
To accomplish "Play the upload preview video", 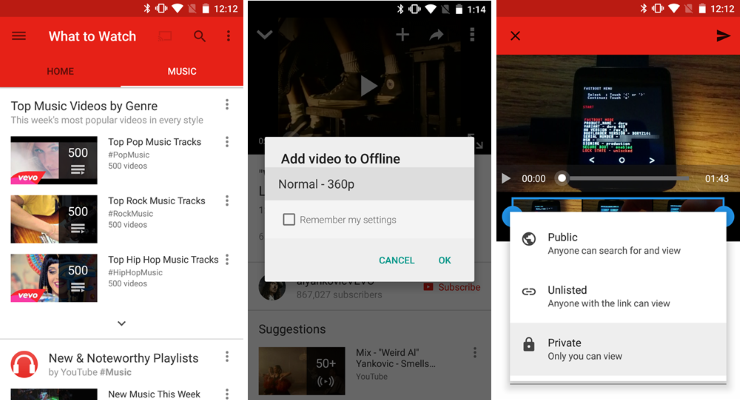I will coord(506,178).
